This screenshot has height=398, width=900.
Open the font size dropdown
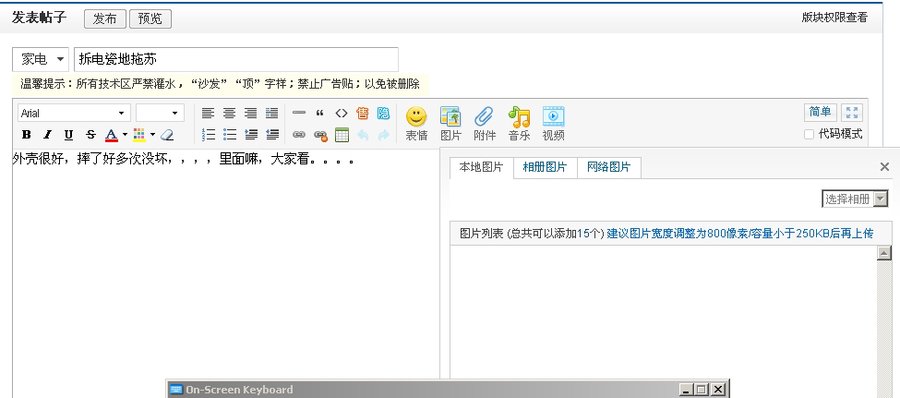click(x=160, y=113)
